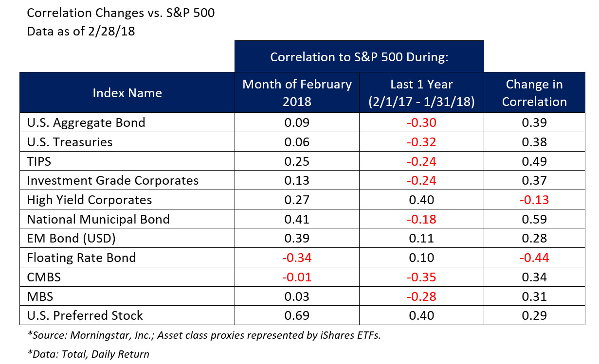The height and width of the screenshot is (364, 599).
Task: Click the "Floating Rate Bond" index name
Action: coord(81,258)
